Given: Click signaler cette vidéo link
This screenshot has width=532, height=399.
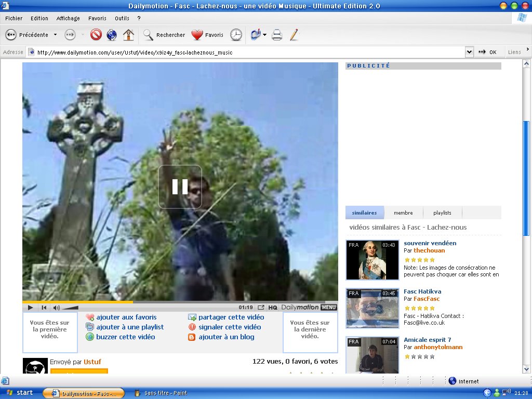Looking at the screenshot, I should pyautogui.click(x=230, y=327).
